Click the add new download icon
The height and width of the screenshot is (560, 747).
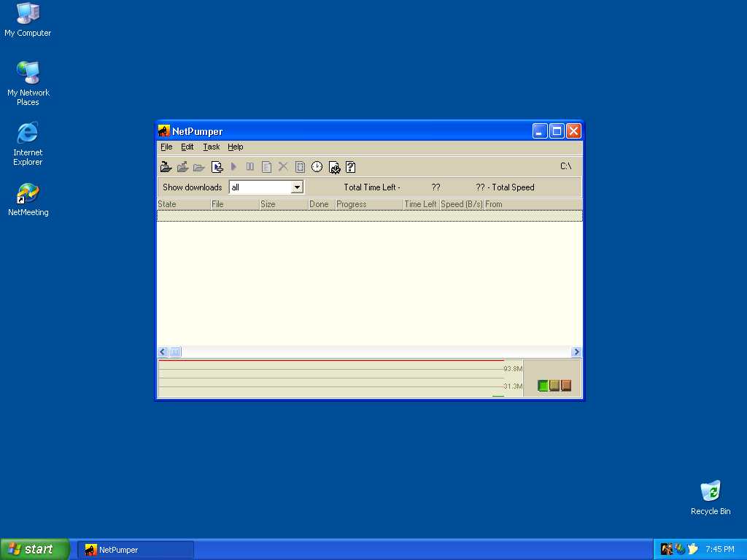point(217,167)
